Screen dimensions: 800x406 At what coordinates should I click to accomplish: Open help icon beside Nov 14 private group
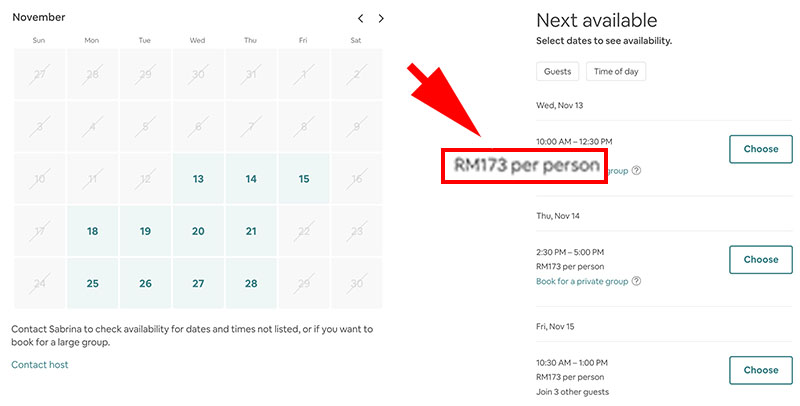coord(636,281)
